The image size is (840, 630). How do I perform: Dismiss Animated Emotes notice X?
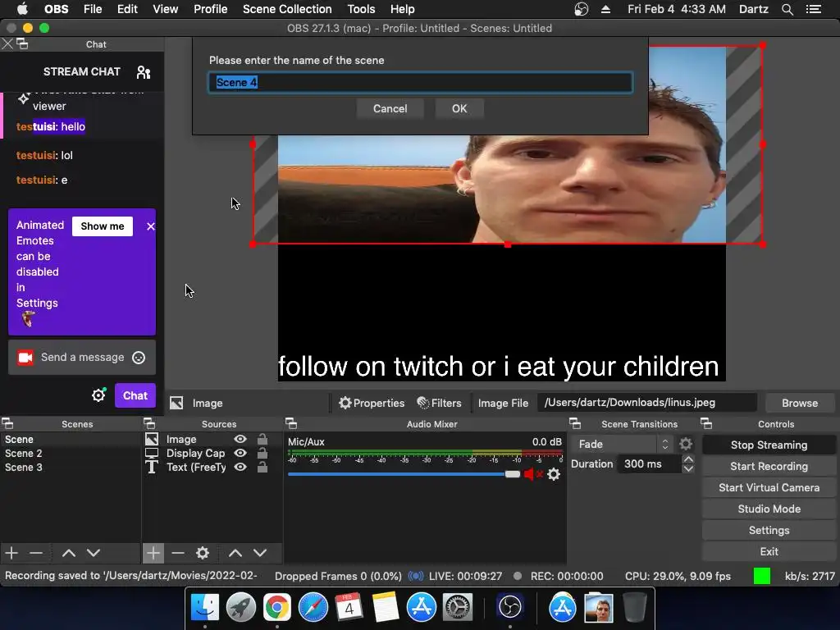[151, 226]
